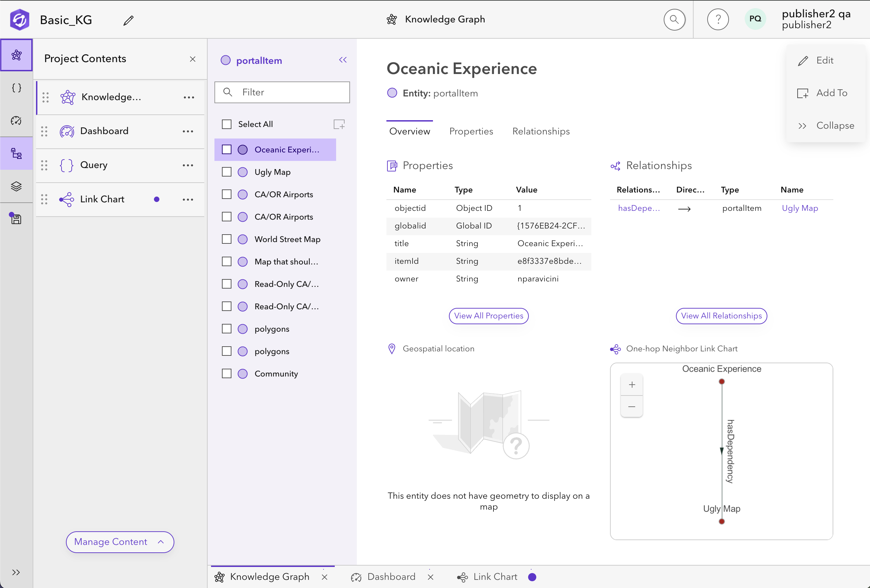Screen dimensions: 870x588
Task: Open the dashboard gauge icon in sidebar
Action: point(16,121)
